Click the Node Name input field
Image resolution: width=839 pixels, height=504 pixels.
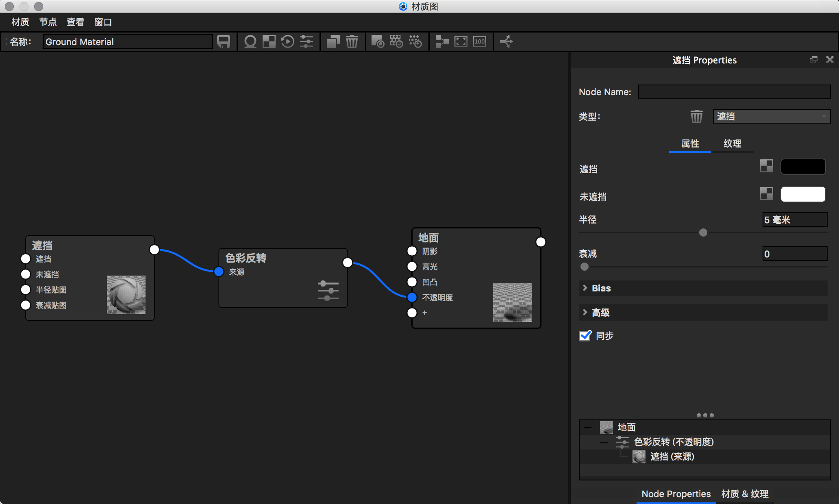[734, 92]
